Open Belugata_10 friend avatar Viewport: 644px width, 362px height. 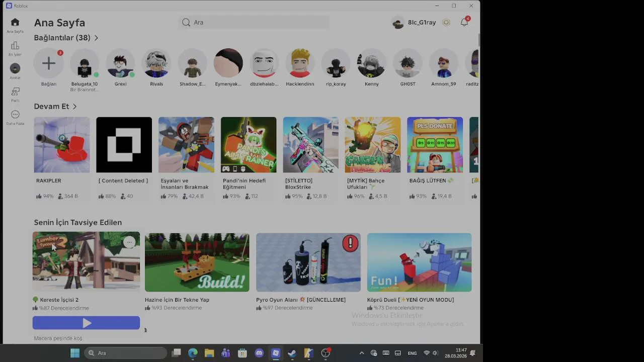[x=85, y=63]
